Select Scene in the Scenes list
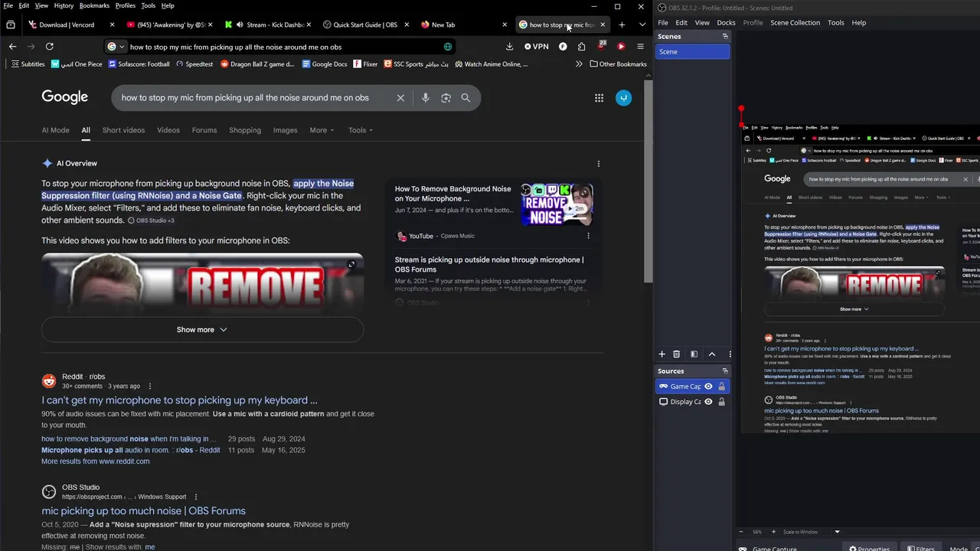This screenshot has width=980, height=551. click(x=692, y=51)
